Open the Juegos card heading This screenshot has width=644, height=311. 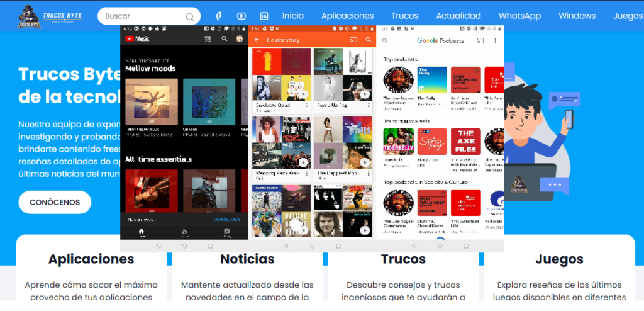coord(559,259)
